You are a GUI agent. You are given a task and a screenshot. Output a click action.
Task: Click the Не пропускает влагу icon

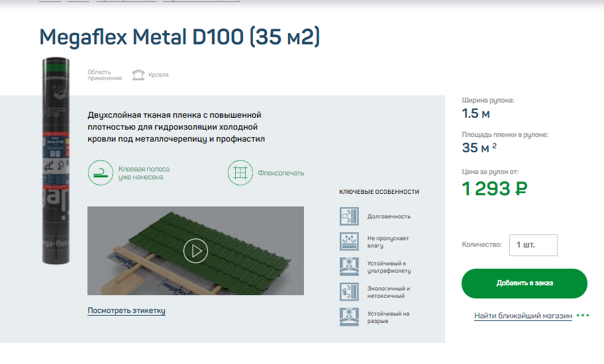pos(350,242)
